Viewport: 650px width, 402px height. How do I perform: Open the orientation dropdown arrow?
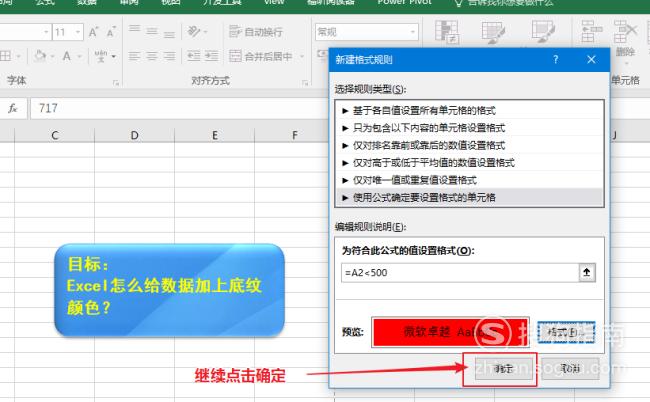206,32
